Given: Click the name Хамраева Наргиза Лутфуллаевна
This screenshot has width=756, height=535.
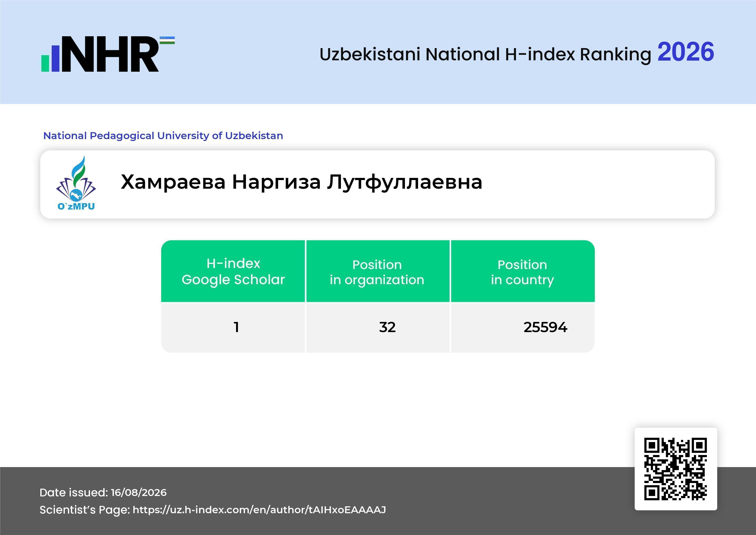Looking at the screenshot, I should pyautogui.click(x=301, y=182).
